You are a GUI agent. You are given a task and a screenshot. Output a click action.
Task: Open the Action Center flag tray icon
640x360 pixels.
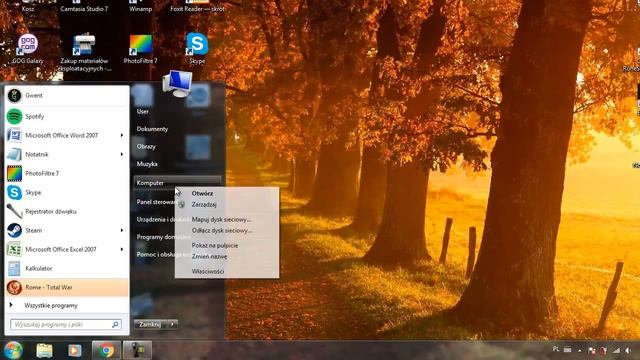click(x=591, y=350)
